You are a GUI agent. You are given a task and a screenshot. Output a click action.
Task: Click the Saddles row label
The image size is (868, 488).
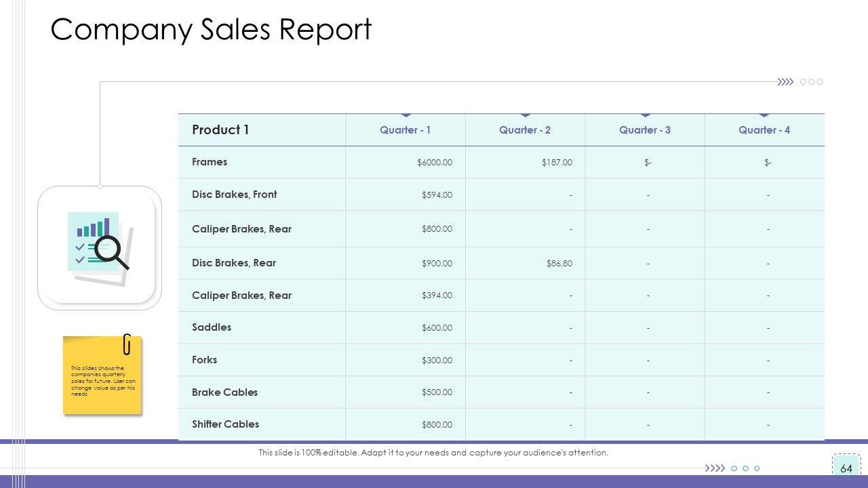click(212, 327)
